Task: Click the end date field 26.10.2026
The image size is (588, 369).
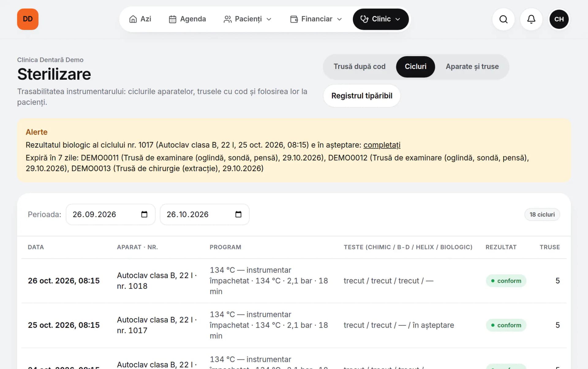Action: coord(205,214)
